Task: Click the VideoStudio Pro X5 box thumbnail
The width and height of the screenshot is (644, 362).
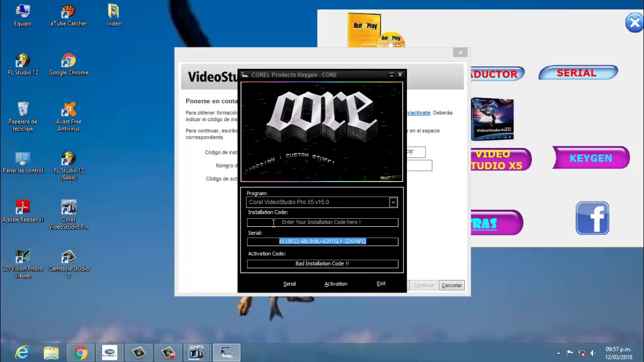Action: [x=492, y=119]
